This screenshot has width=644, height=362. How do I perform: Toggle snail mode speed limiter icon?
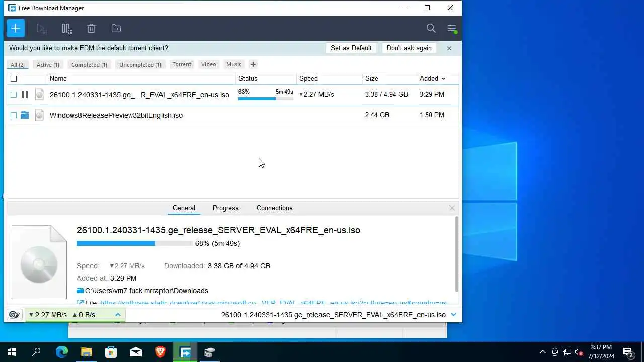tap(15, 315)
